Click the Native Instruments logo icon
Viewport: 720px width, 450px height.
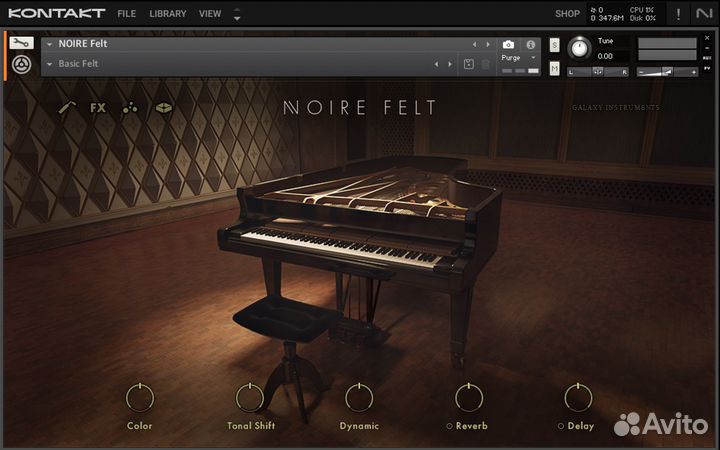(x=703, y=14)
